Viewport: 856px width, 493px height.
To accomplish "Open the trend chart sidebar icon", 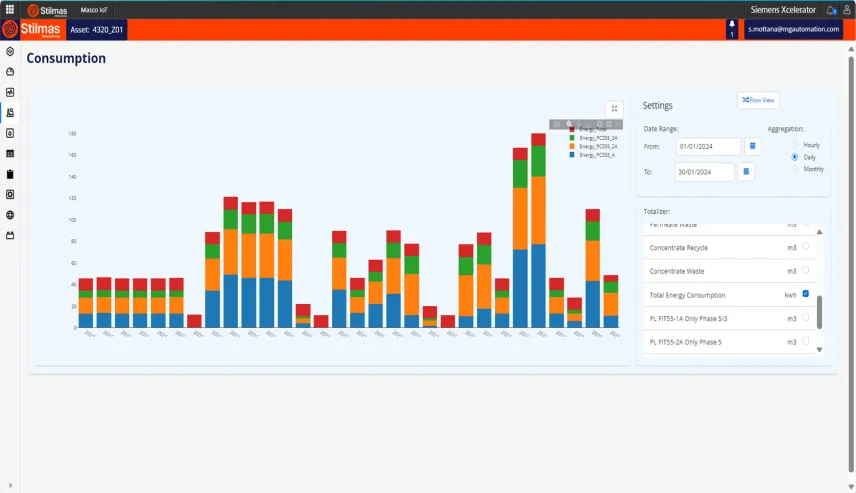I will 10,92.
